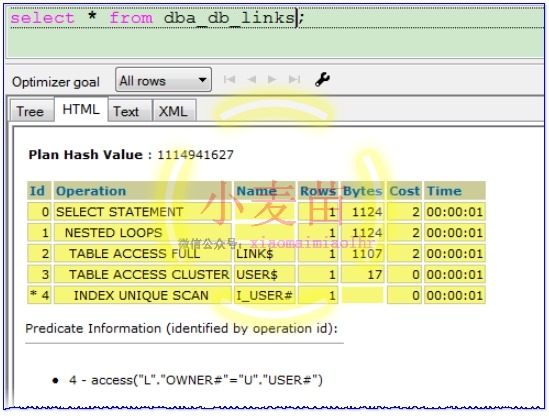Open the Optimizer goal All rows dropdown
This screenshot has height=419, width=549.
tap(163, 80)
